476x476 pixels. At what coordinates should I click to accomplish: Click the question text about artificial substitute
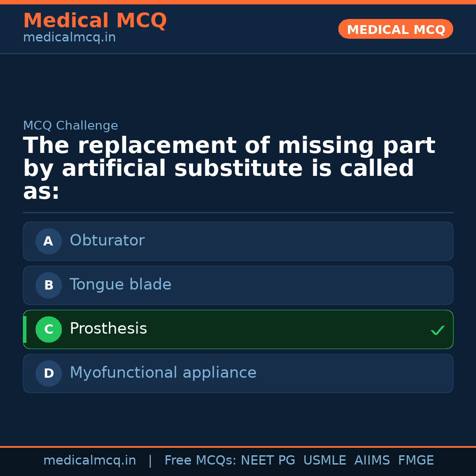[x=229, y=167]
